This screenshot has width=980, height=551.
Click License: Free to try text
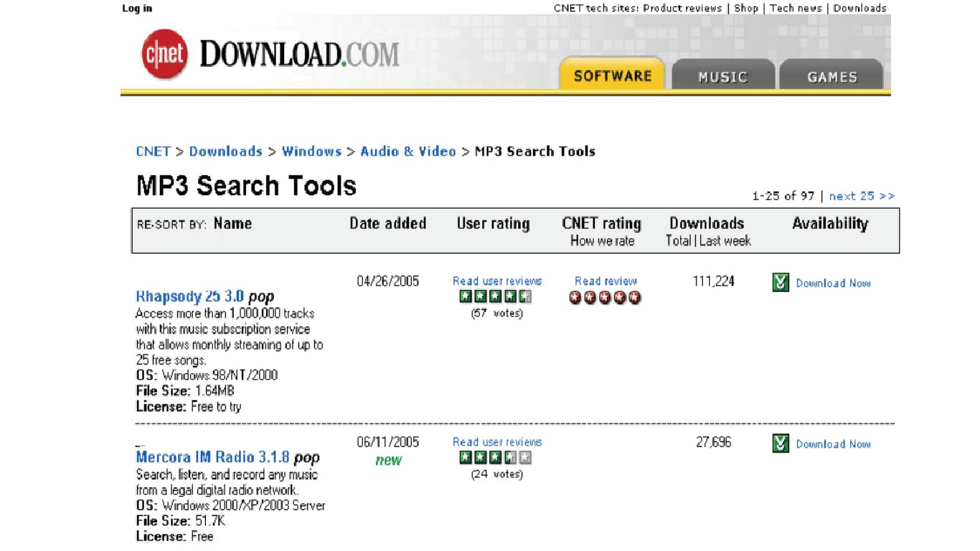tap(189, 407)
